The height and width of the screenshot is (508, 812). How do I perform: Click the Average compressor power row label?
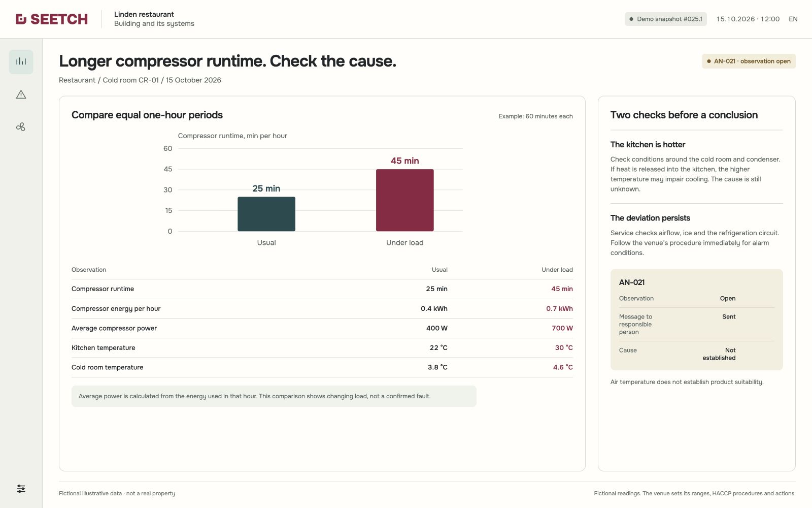click(114, 329)
